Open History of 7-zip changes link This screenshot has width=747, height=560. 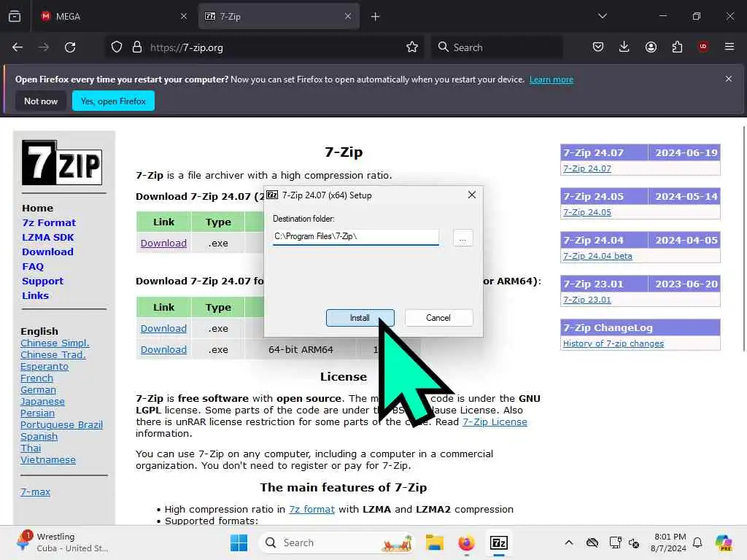613,344
